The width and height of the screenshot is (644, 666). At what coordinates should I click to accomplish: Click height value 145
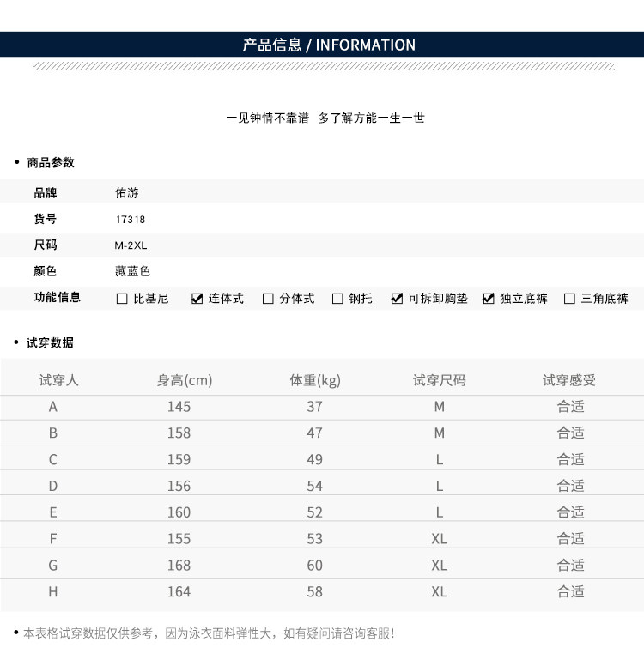tap(179, 407)
